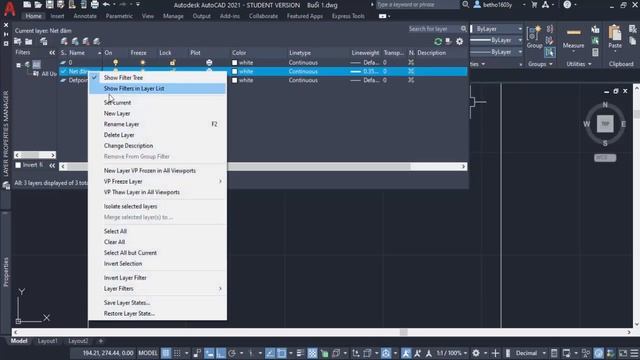Toggle layer 0 Lock padlock
The height and width of the screenshot is (360, 640).
[x=173, y=62]
